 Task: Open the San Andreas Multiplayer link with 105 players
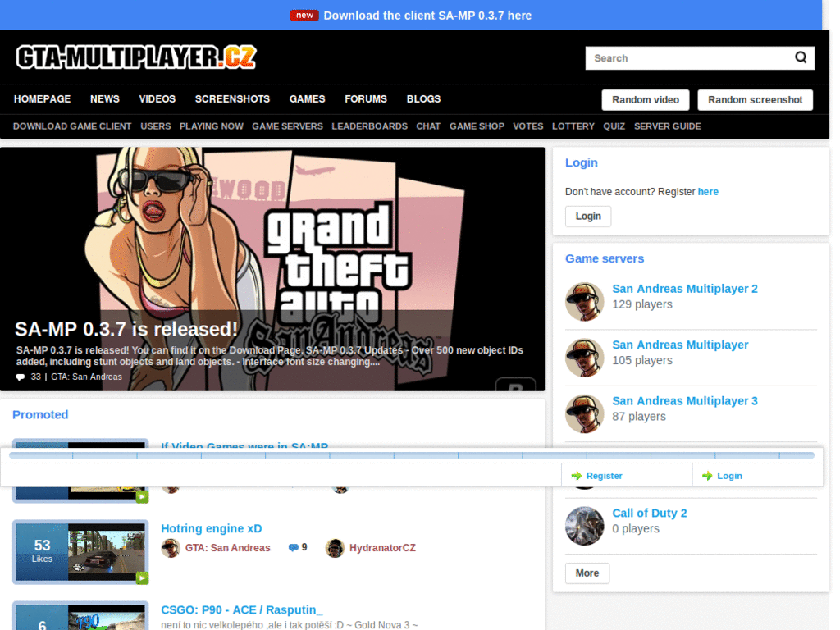(x=680, y=345)
